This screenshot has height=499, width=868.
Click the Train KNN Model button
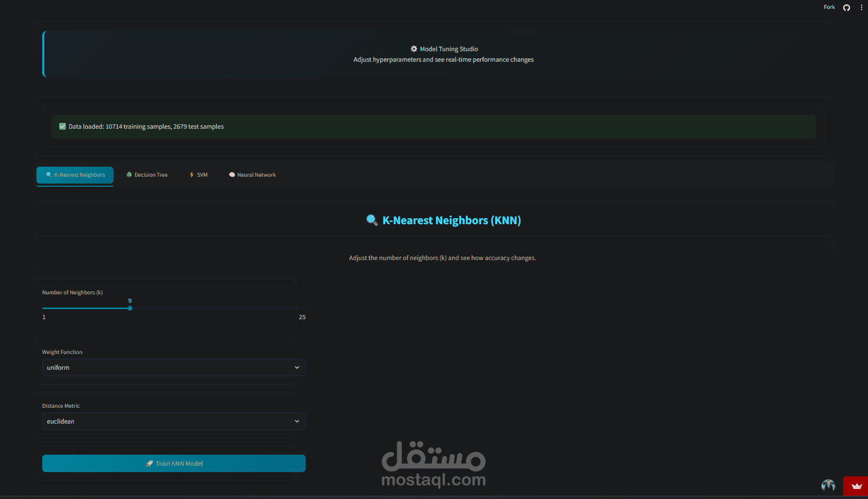pyautogui.click(x=174, y=464)
